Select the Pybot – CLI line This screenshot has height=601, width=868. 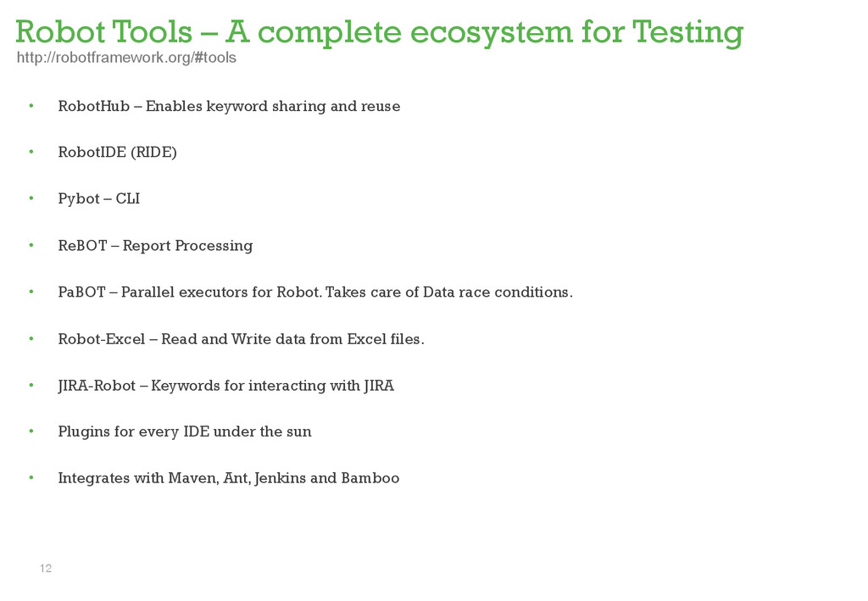[x=99, y=198]
